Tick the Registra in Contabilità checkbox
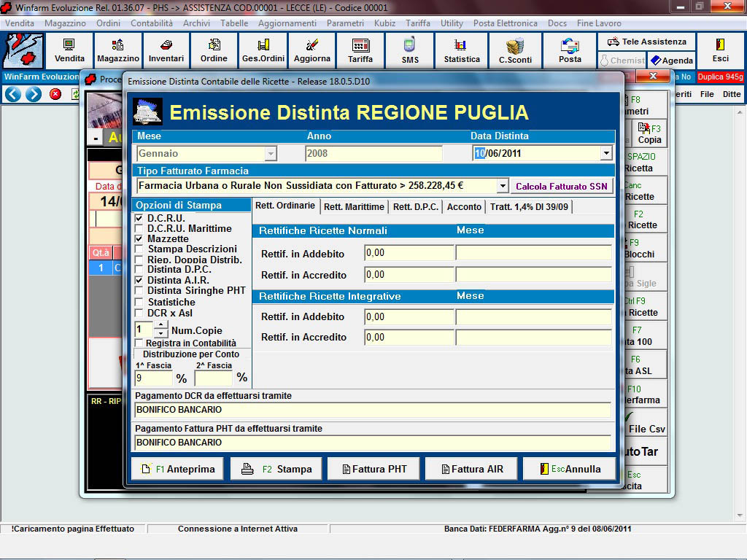Screen dimensions: 747x560 [139, 343]
